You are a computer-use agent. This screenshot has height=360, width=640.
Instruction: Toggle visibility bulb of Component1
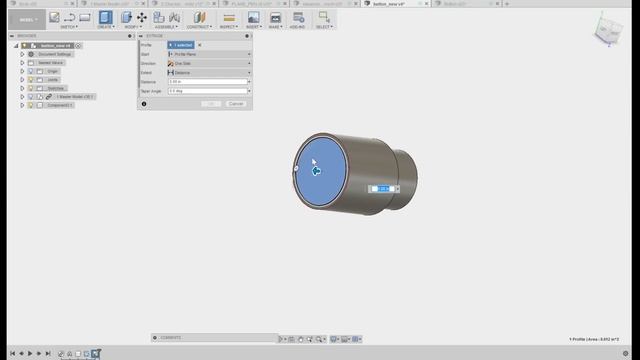click(x=31, y=105)
